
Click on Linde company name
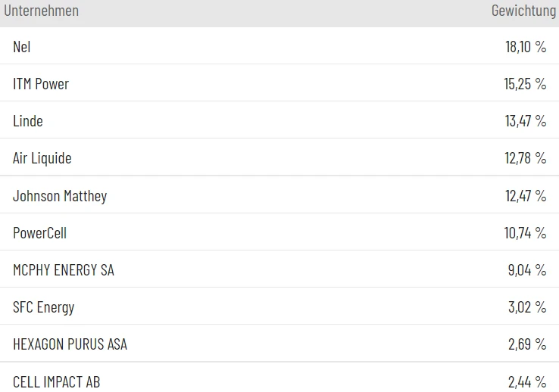[x=28, y=121]
